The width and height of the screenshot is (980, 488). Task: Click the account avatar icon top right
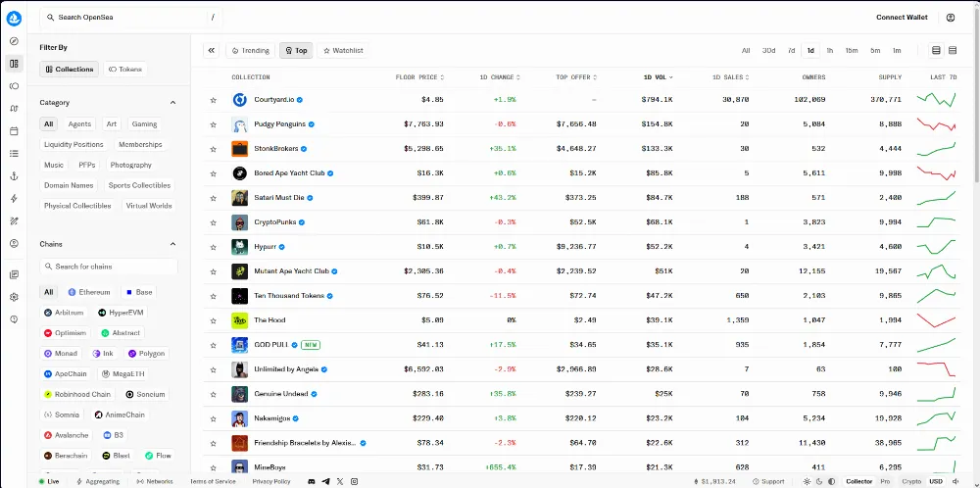[951, 18]
